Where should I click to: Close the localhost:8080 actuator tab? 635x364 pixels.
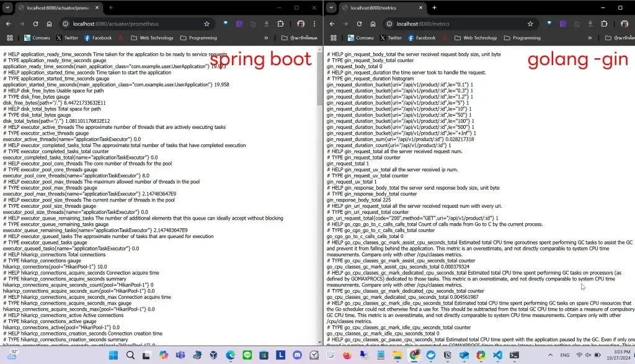[x=97, y=7]
